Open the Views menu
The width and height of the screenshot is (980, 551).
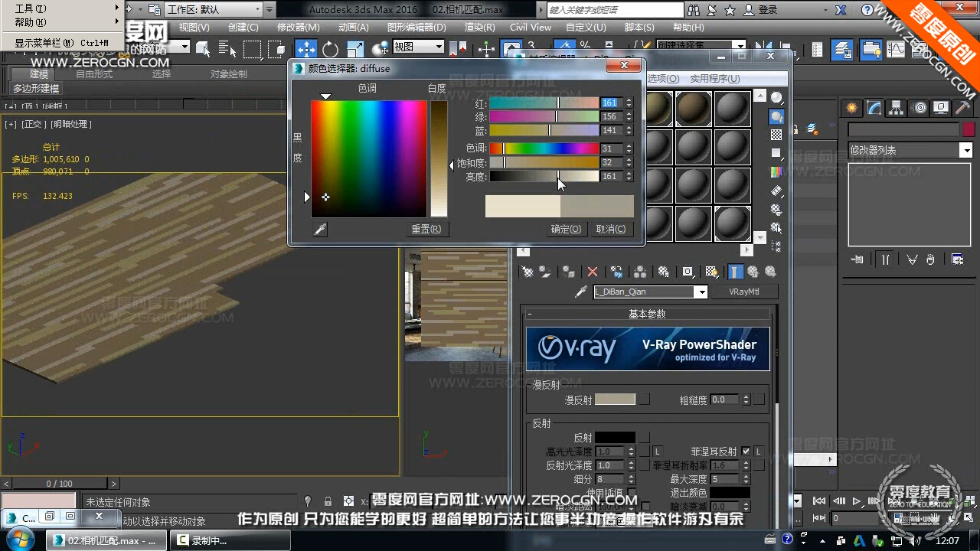(194, 28)
